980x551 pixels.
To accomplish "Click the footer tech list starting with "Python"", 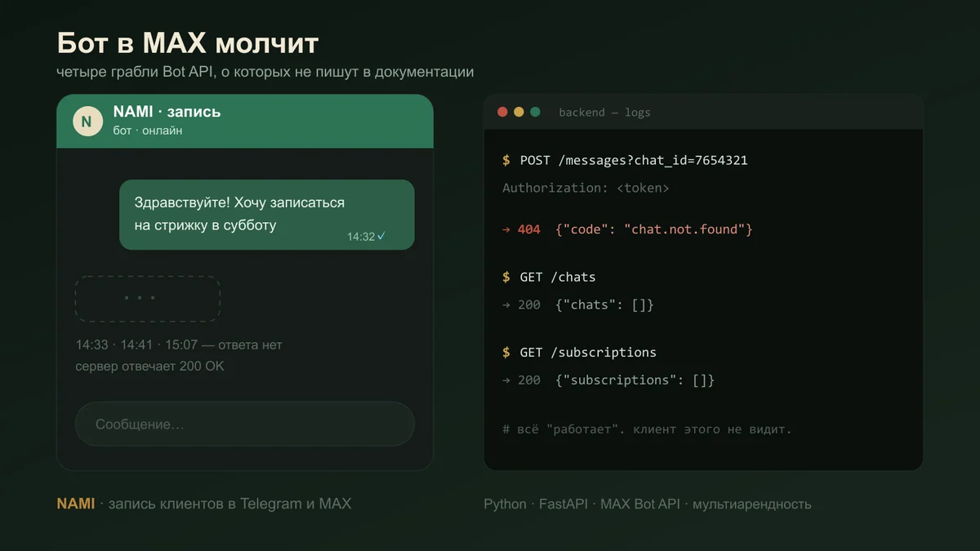I will pyautogui.click(x=648, y=504).
